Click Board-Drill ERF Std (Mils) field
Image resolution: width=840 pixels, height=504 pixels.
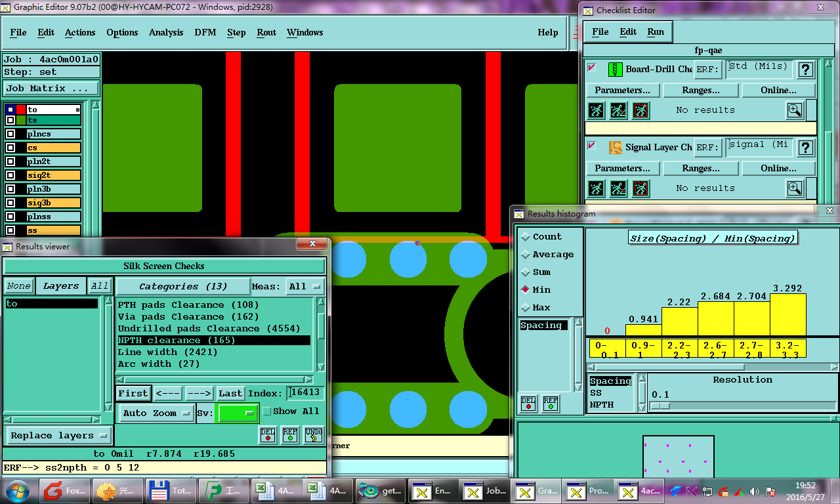click(x=760, y=68)
